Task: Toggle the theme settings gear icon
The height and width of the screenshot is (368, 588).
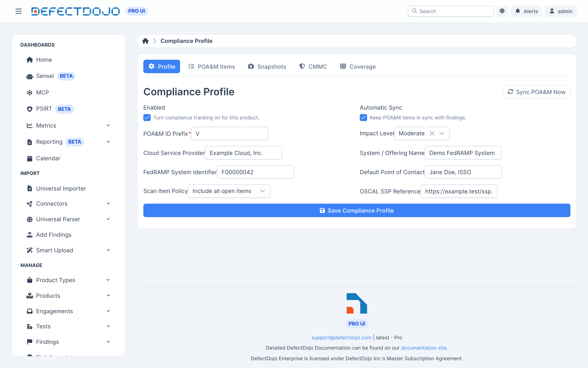Action: [502, 11]
